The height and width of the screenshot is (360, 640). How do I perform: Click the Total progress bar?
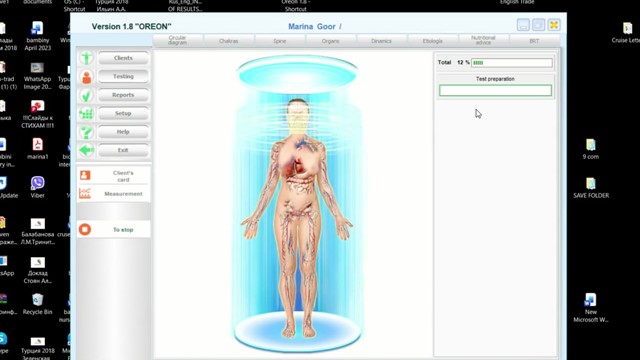click(512, 62)
